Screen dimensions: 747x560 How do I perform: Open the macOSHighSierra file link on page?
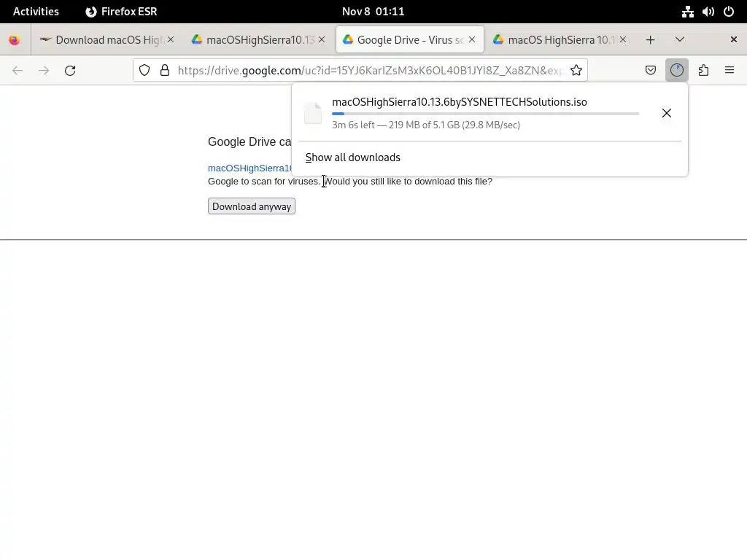click(x=249, y=168)
